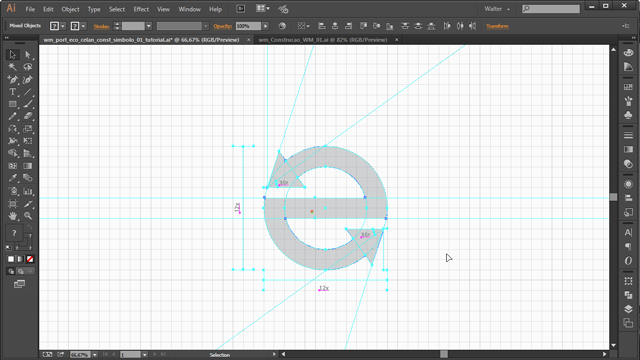The image size is (640, 360).
Task: Set color mode to None (red slash)
Action: 30,259
